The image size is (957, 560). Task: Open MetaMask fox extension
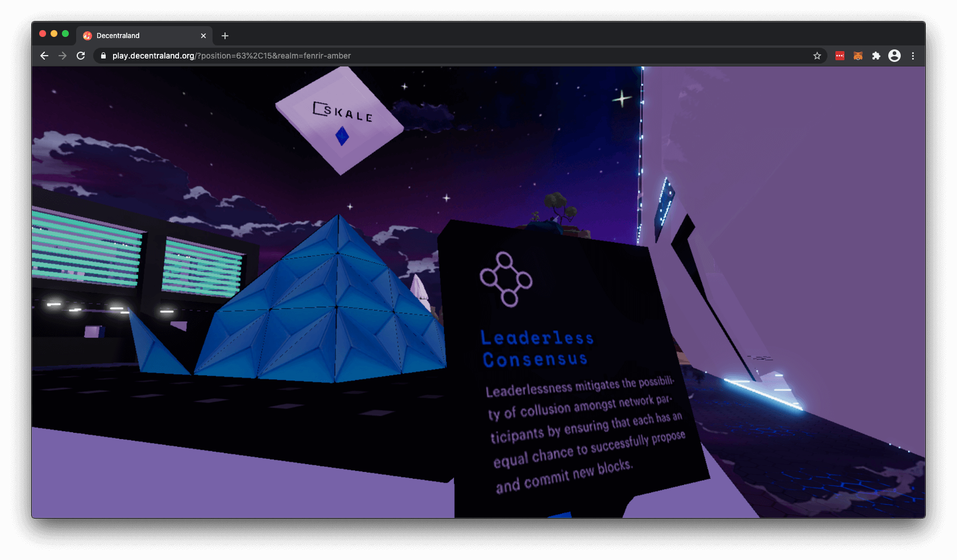[x=858, y=56]
